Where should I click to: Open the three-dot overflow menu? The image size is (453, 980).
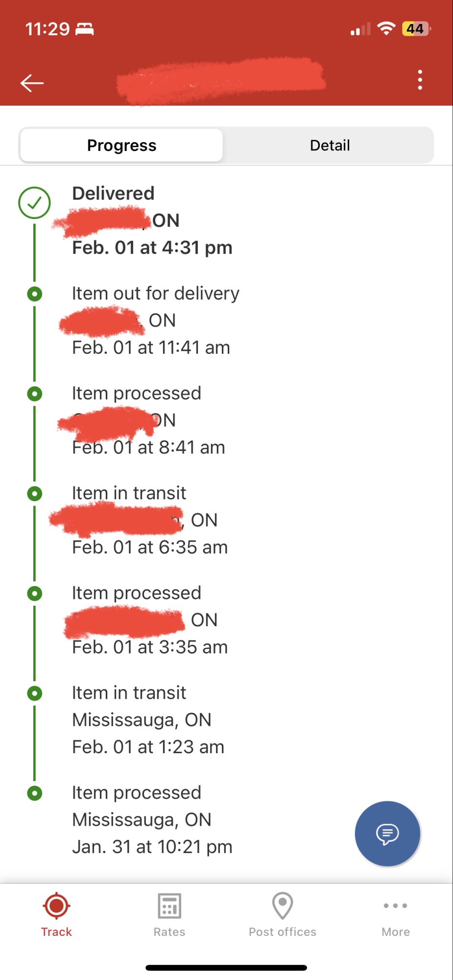click(x=420, y=80)
